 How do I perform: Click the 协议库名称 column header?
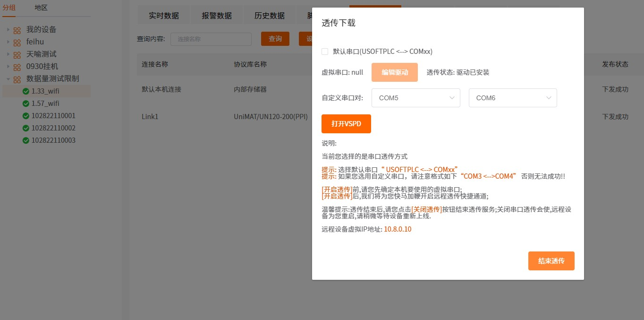click(250, 64)
